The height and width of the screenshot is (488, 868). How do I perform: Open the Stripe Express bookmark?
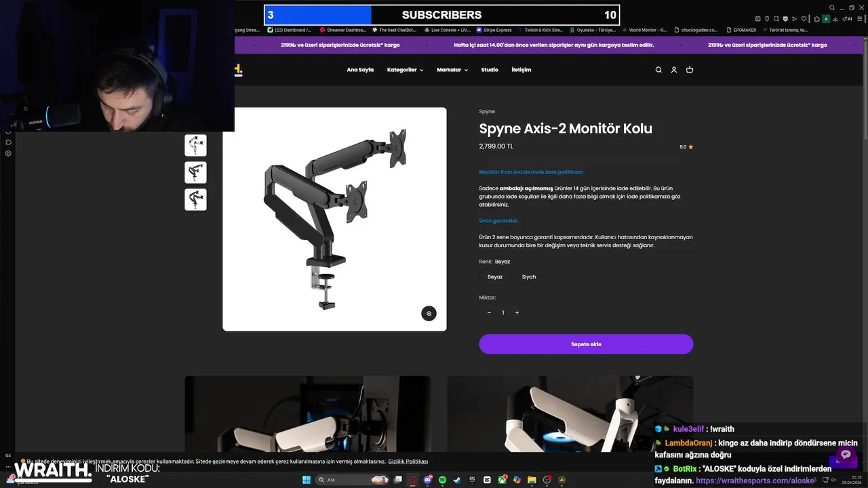click(494, 30)
